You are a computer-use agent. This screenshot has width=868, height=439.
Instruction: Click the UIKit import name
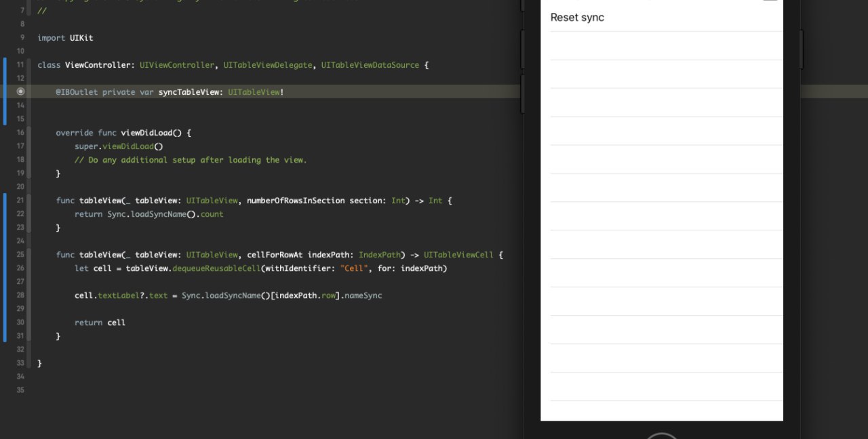[x=81, y=38]
